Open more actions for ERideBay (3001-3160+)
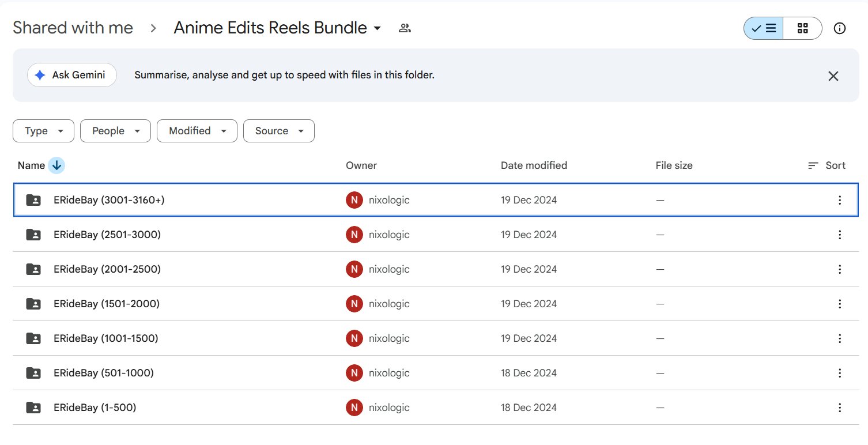Image resolution: width=868 pixels, height=445 pixels. tap(839, 200)
